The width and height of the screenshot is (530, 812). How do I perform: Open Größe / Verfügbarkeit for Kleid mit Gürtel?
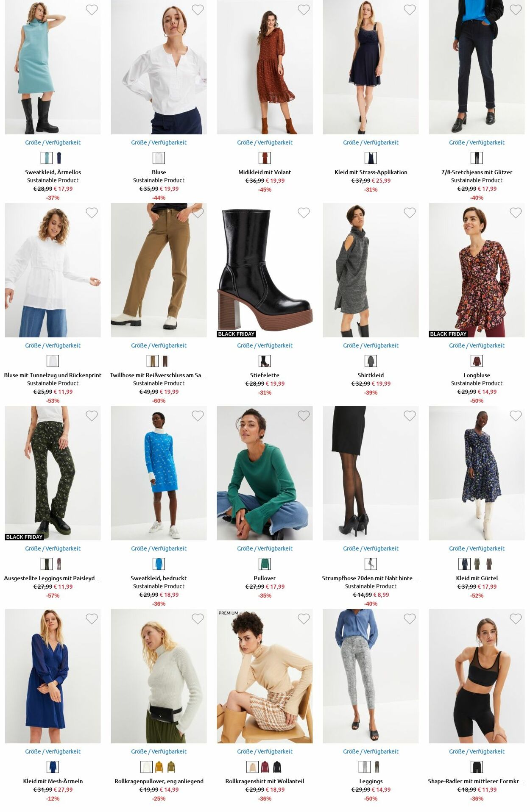coord(477,548)
